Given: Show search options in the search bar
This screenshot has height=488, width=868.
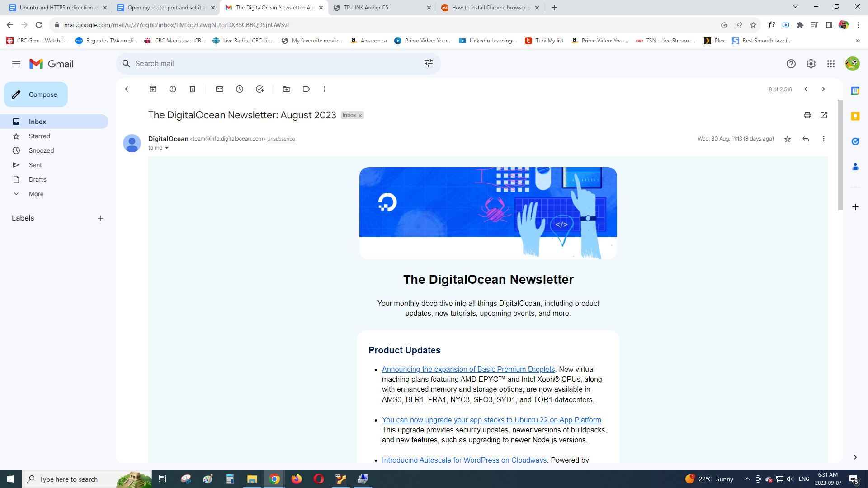Looking at the screenshot, I should pyautogui.click(x=429, y=64).
